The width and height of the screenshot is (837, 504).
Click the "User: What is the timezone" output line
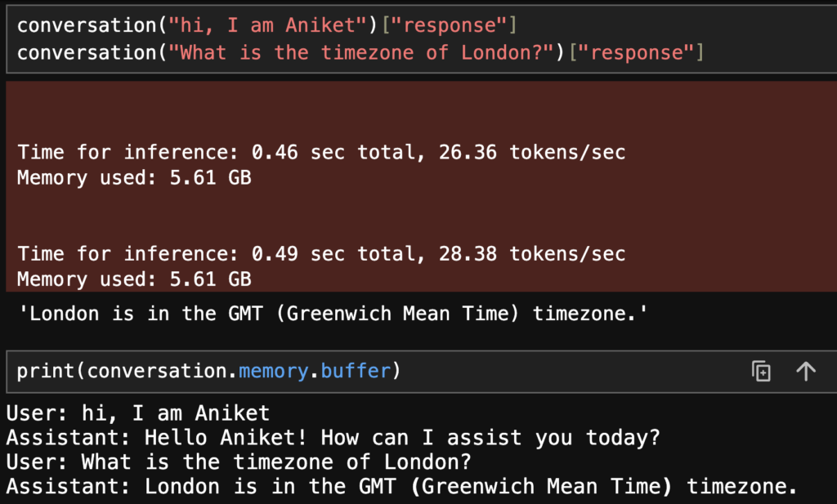click(x=239, y=462)
